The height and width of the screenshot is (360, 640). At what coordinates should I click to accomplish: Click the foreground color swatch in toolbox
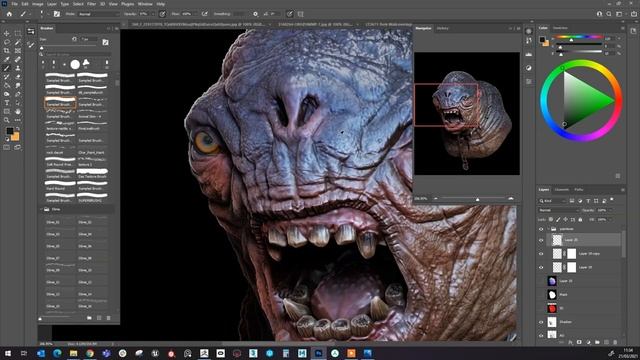(9, 131)
